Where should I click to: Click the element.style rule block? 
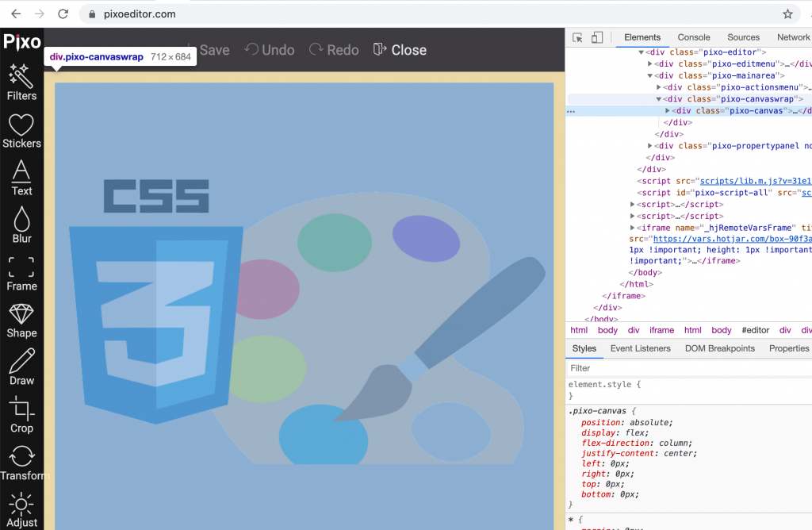click(689, 390)
